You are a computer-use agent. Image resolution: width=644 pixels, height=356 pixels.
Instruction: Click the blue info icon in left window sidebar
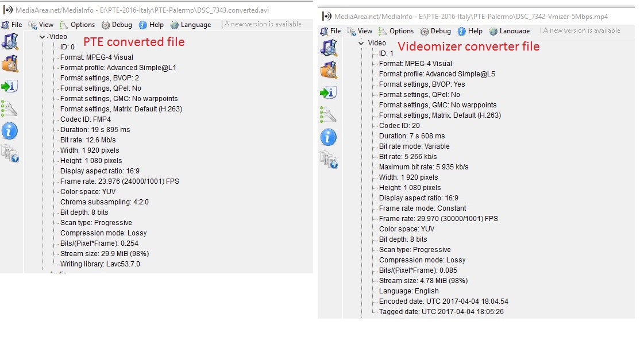[x=9, y=131]
